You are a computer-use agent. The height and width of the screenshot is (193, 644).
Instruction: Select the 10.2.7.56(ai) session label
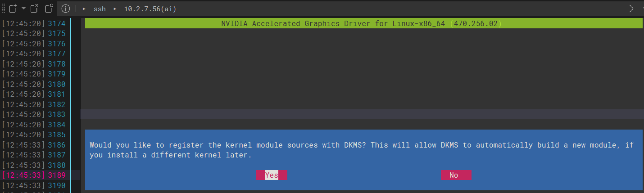click(x=150, y=9)
